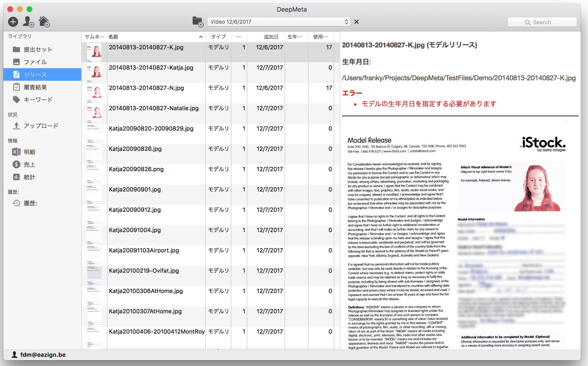This screenshot has width=588, height=366.
Task: Select row Katja20091103Airport.jpg
Action: click(x=210, y=256)
